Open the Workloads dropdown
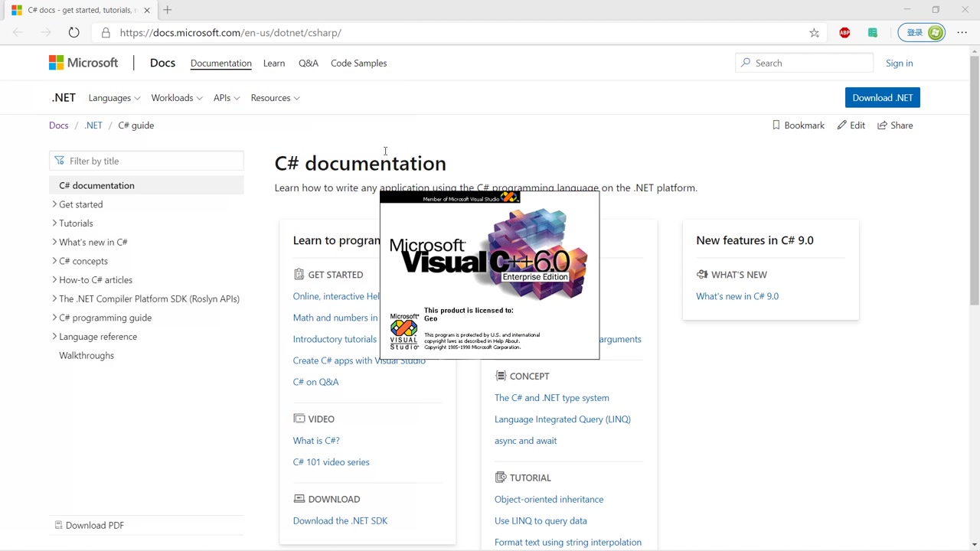 point(177,98)
